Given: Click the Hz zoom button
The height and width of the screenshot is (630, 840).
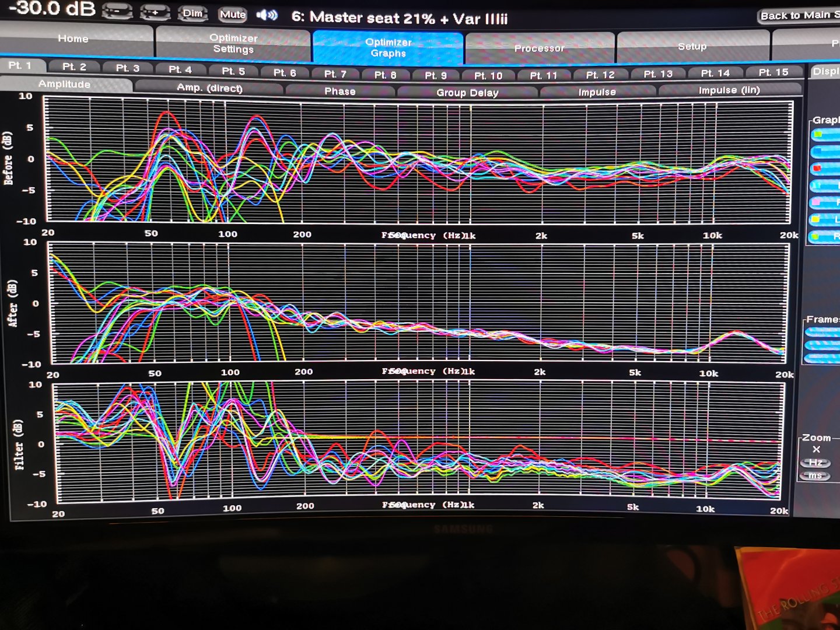Looking at the screenshot, I should click(815, 463).
